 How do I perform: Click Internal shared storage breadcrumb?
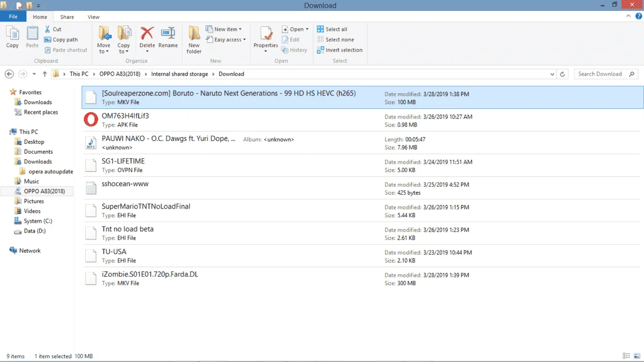click(x=180, y=74)
